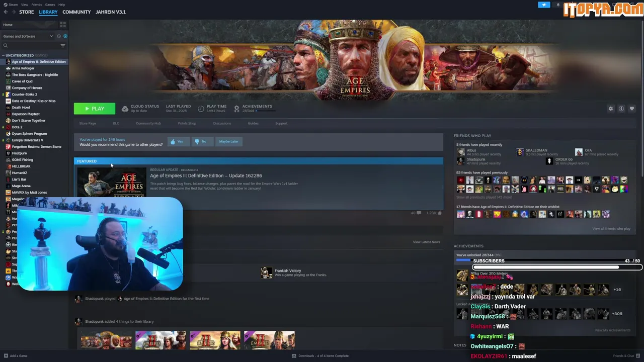Select Dota 2 in library

(x=17, y=127)
